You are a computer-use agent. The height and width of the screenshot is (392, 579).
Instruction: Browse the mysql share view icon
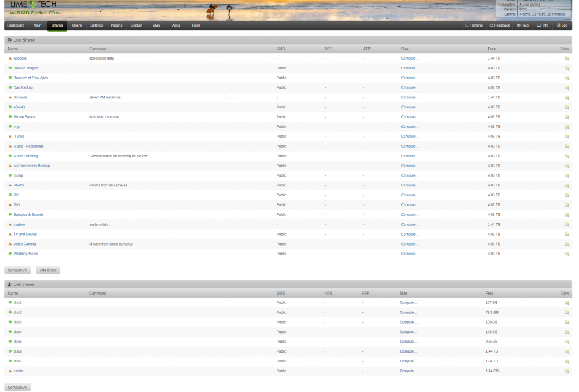click(x=566, y=175)
